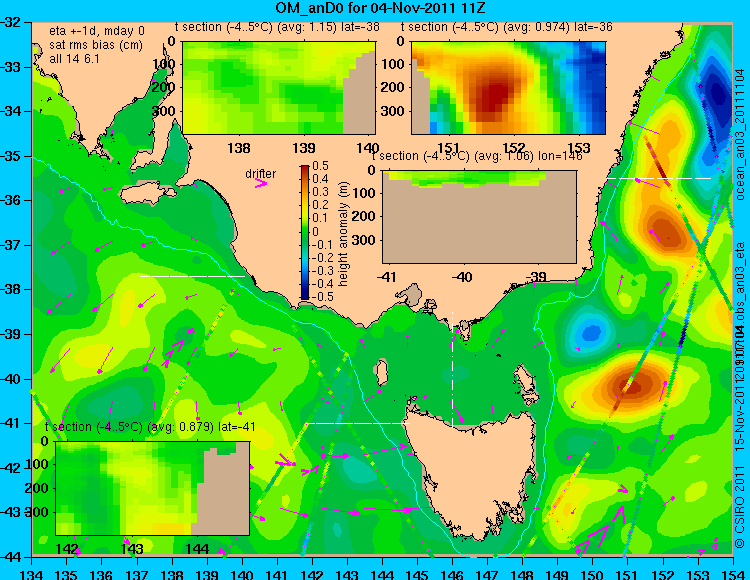This screenshot has width=750, height=580.
Task: Select the "all 14 6.1" statistics text
Action: pyautogui.click(x=74, y=59)
